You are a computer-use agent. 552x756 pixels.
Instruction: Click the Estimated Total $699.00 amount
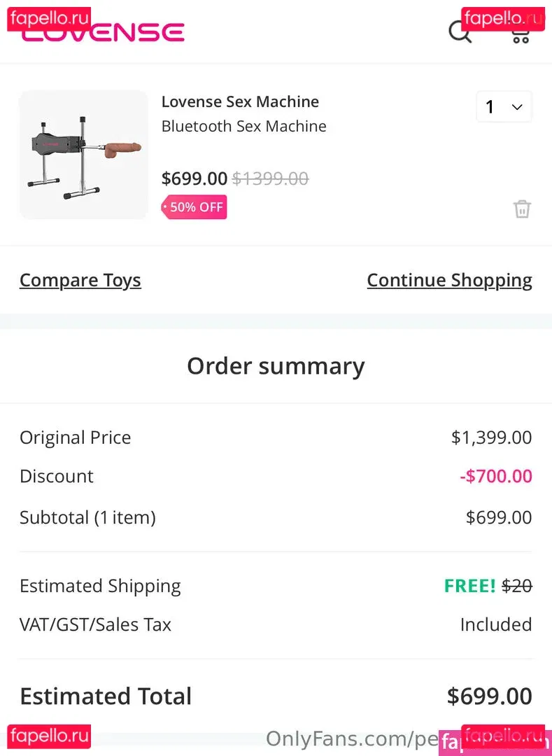[x=489, y=696]
